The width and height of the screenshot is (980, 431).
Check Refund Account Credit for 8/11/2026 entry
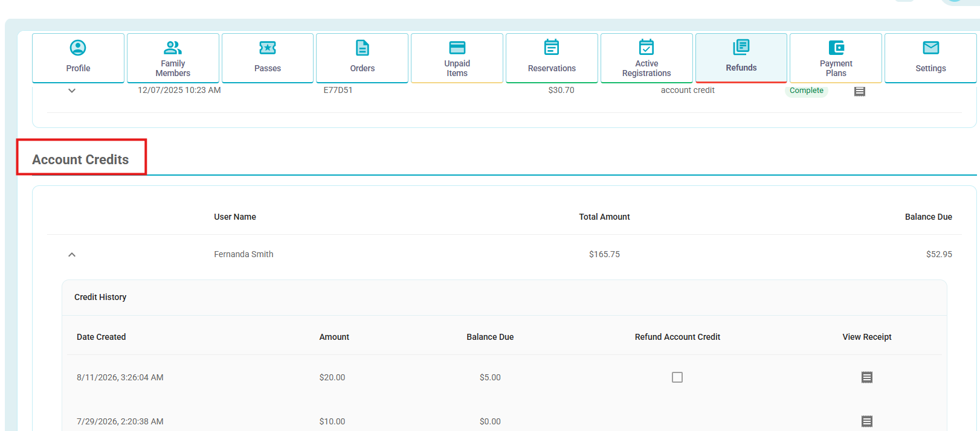pyautogui.click(x=677, y=377)
